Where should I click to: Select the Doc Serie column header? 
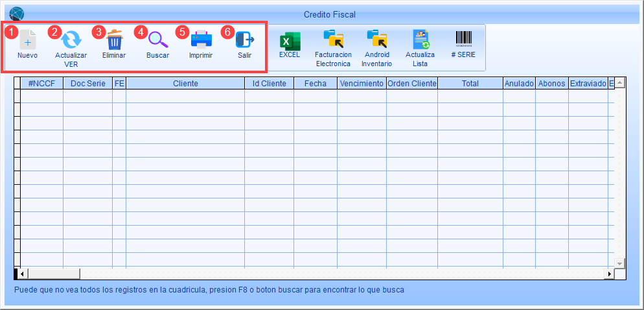88,84
